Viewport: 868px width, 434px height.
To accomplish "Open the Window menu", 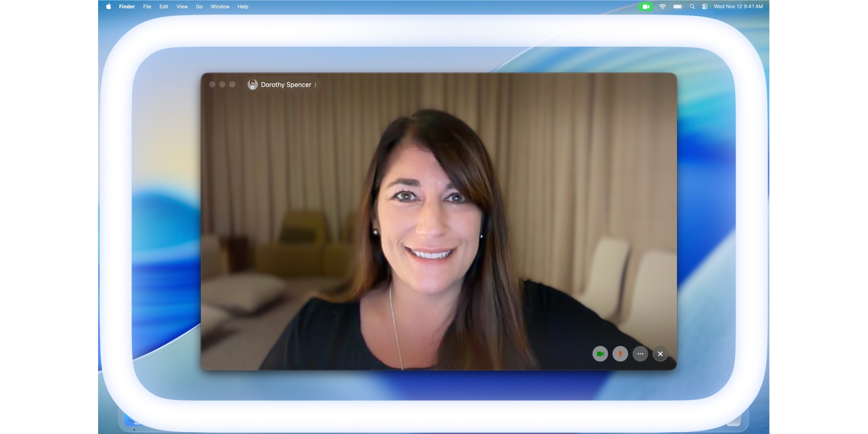I will pos(220,7).
